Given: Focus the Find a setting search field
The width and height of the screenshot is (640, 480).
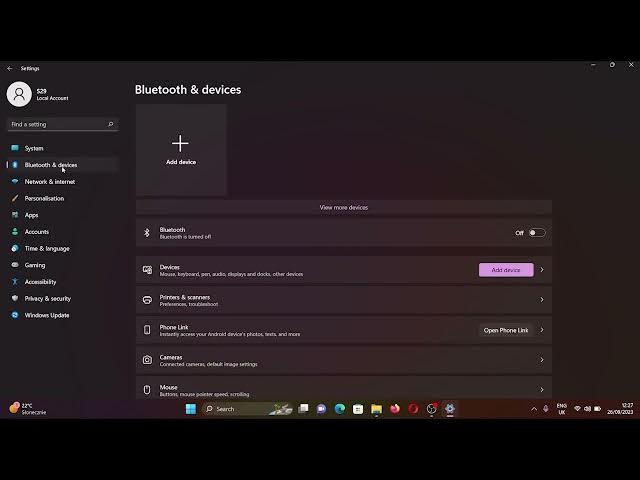Looking at the screenshot, I should coord(63,124).
